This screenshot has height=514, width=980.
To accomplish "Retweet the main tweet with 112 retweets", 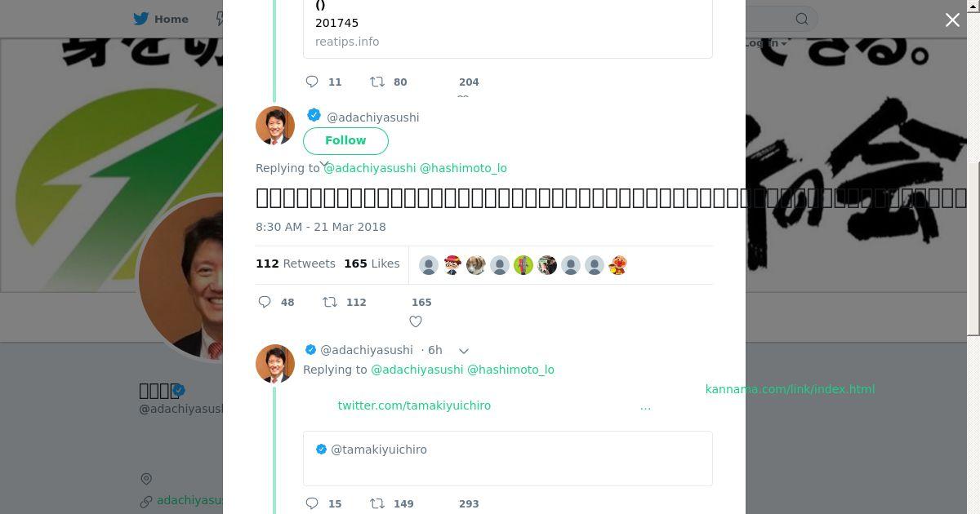I will point(330,302).
